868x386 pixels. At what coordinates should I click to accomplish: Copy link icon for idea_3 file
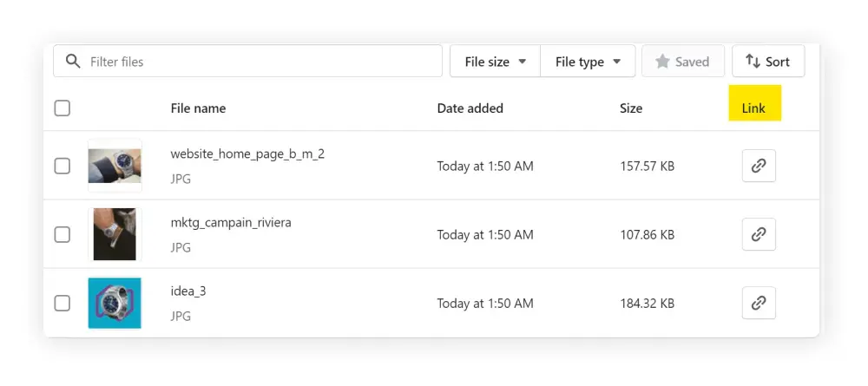pyautogui.click(x=759, y=303)
